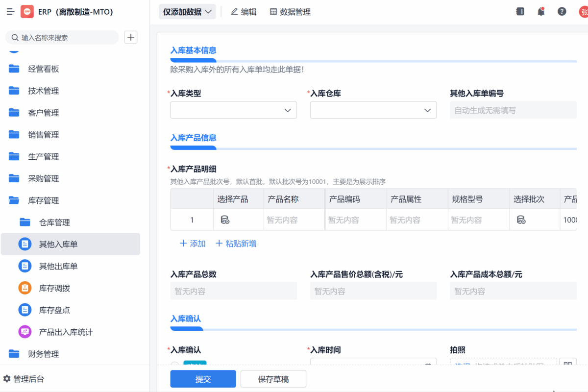This screenshot has height=392, width=588.
Task: Switch to the 数据管理 tab
Action: [x=290, y=12]
